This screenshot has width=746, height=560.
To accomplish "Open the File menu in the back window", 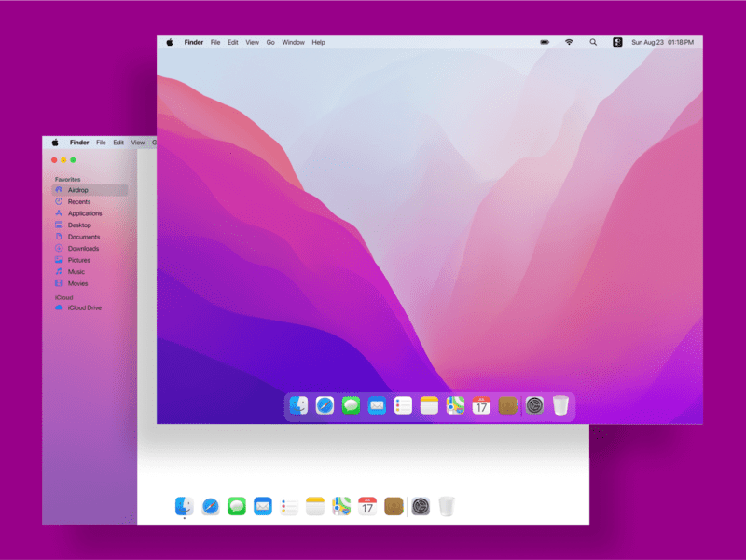I will click(101, 143).
